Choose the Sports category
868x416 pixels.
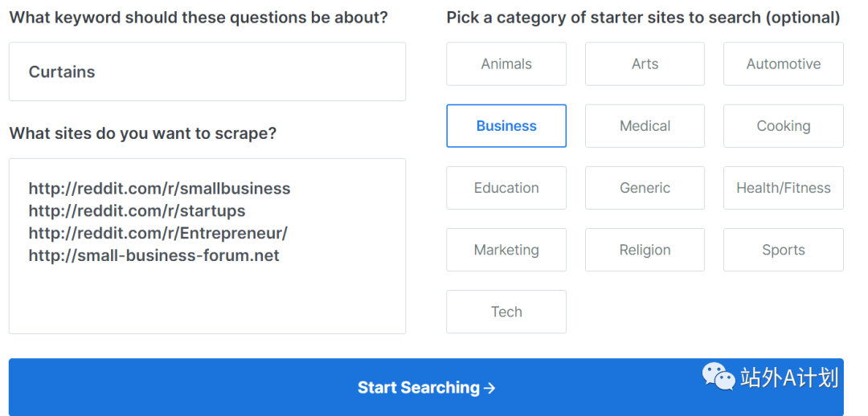783,250
